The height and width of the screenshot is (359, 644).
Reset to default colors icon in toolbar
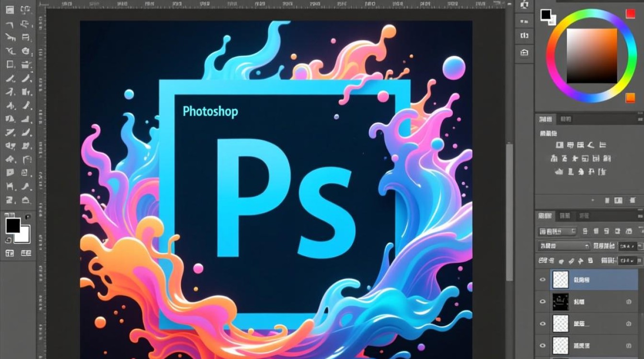coord(9,240)
